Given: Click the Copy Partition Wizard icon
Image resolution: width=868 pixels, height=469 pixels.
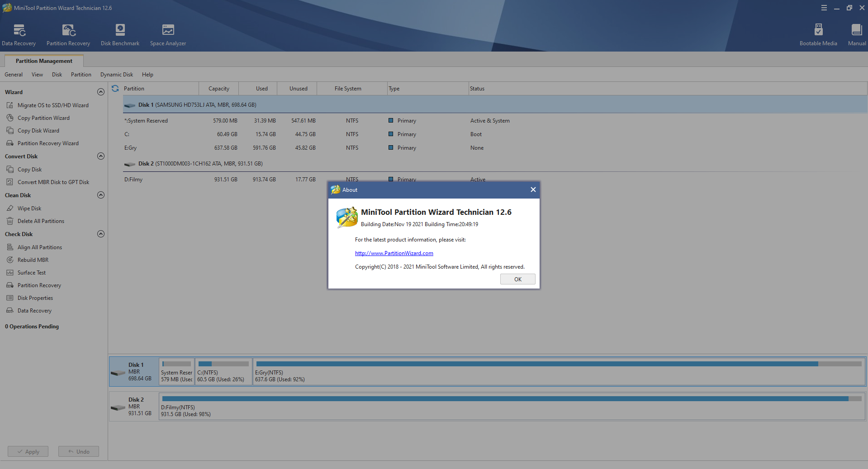Looking at the screenshot, I should (10, 118).
